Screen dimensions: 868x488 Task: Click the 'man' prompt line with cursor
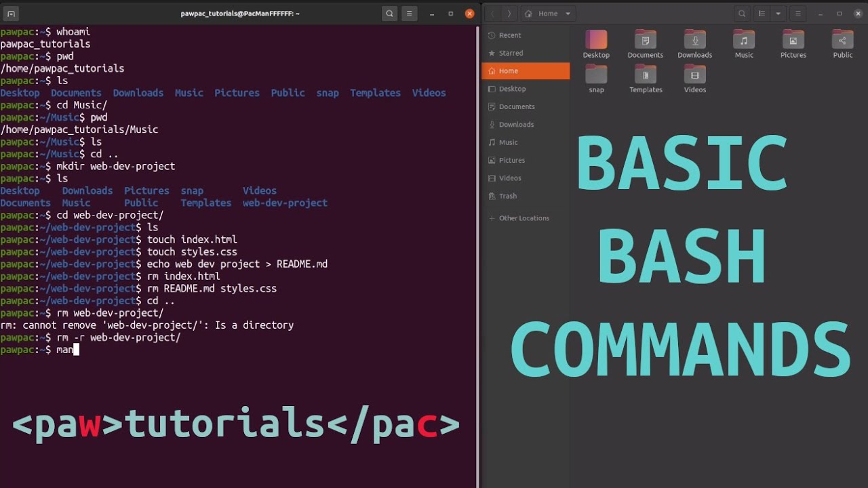point(40,350)
